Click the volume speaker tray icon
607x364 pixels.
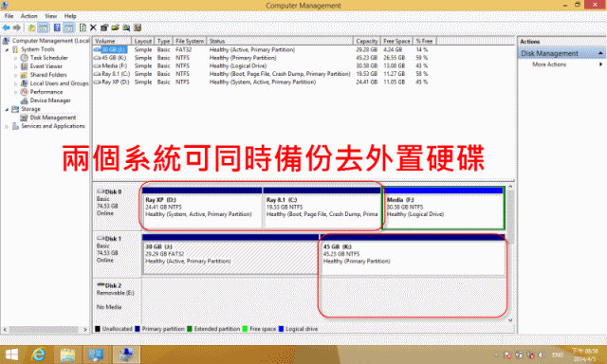coord(542,355)
